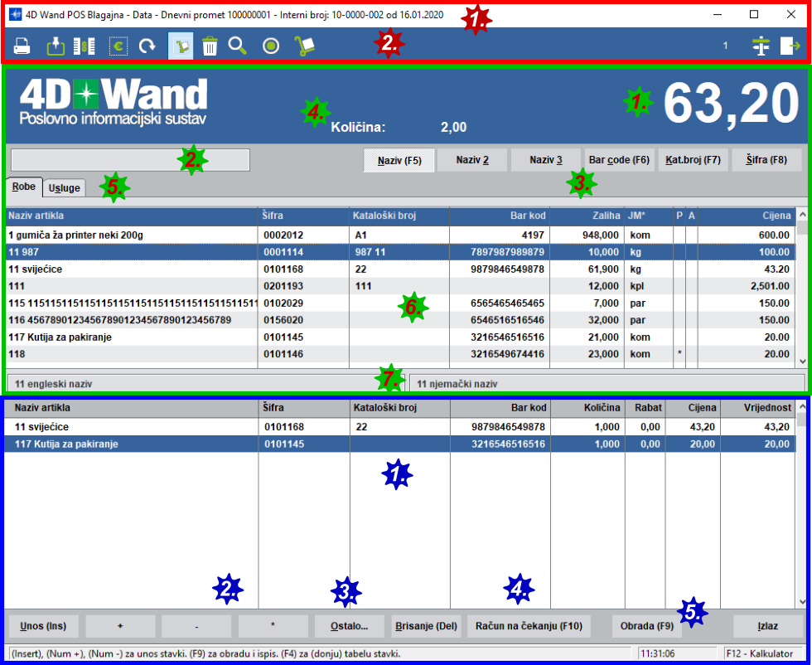Screen dimensions: 812x665
Task: Click the circular refresh arrow icon
Action: [x=147, y=46]
